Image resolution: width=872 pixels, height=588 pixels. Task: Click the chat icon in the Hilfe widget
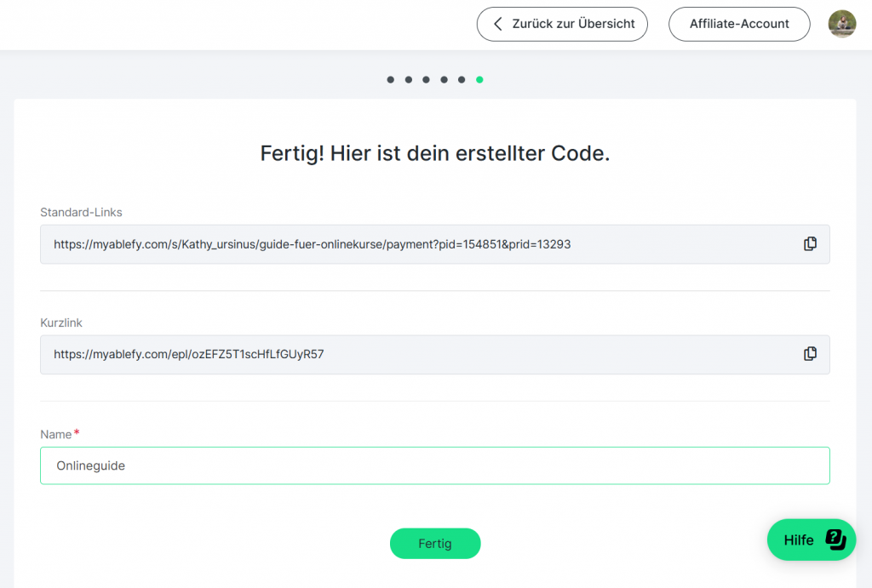(835, 539)
